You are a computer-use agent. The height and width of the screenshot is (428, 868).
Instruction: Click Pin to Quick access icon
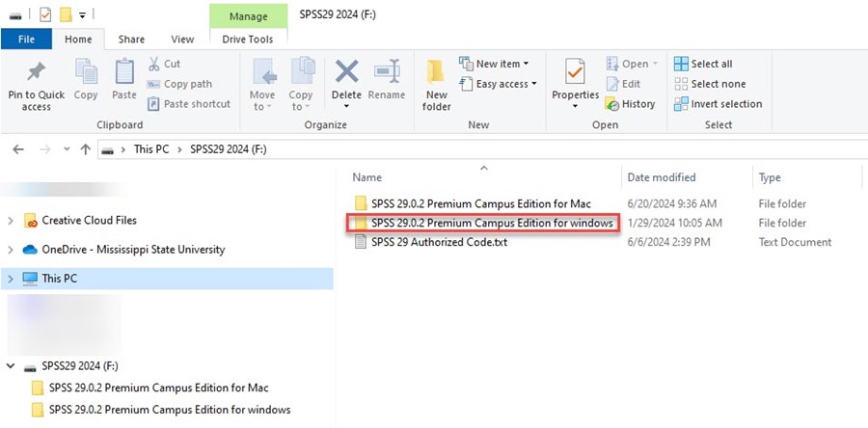pos(37,72)
